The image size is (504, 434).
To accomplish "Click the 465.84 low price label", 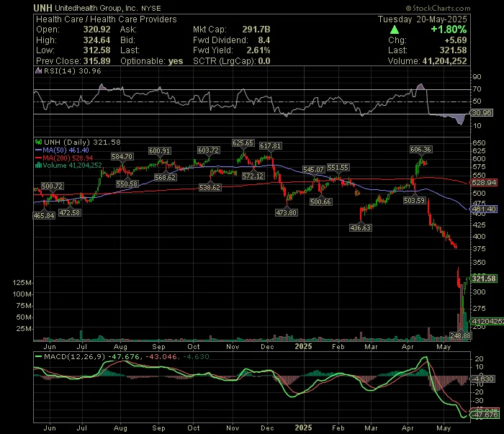I will coord(44,215).
